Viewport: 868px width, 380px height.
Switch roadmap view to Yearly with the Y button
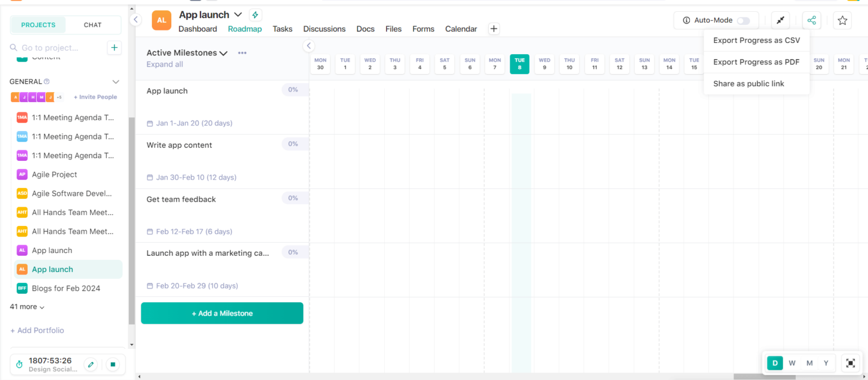[826, 363]
